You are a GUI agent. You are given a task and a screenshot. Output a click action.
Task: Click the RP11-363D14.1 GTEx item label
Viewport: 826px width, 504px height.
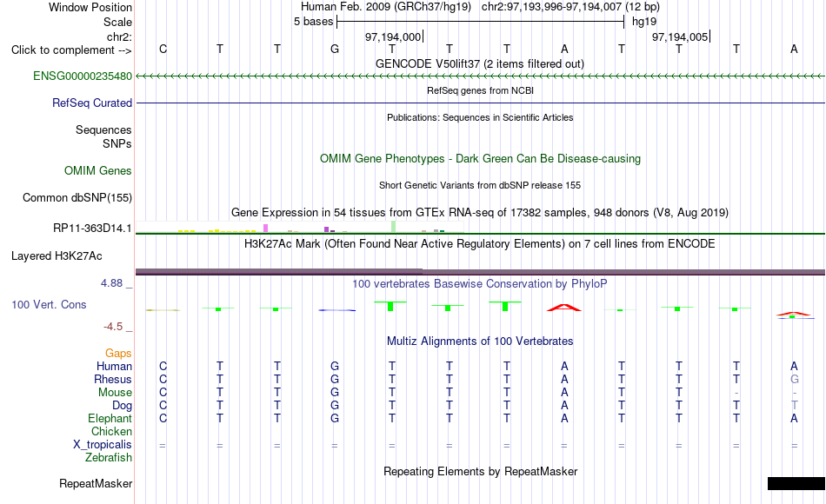pyautogui.click(x=92, y=228)
